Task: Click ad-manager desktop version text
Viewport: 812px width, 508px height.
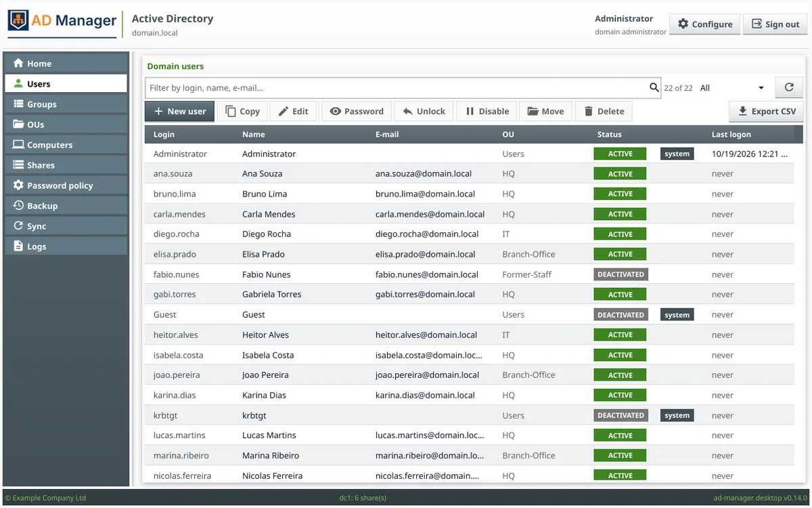Action: [760, 498]
